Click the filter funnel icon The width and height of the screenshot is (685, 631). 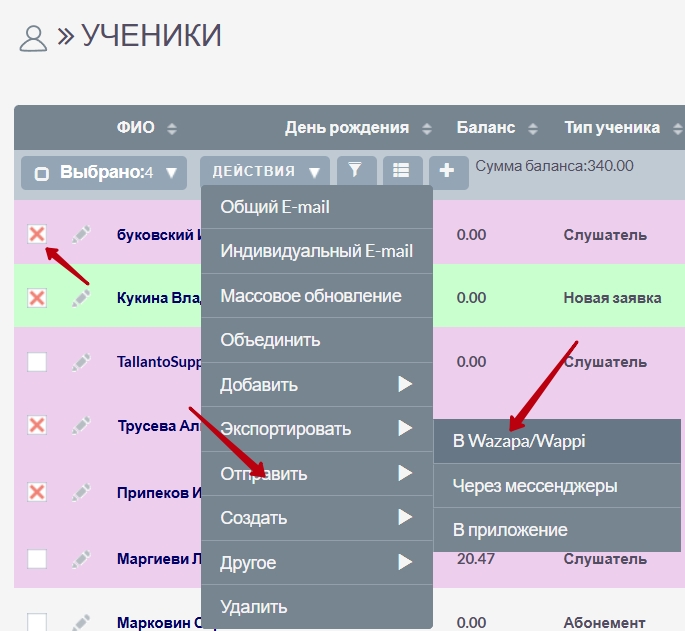point(355,172)
